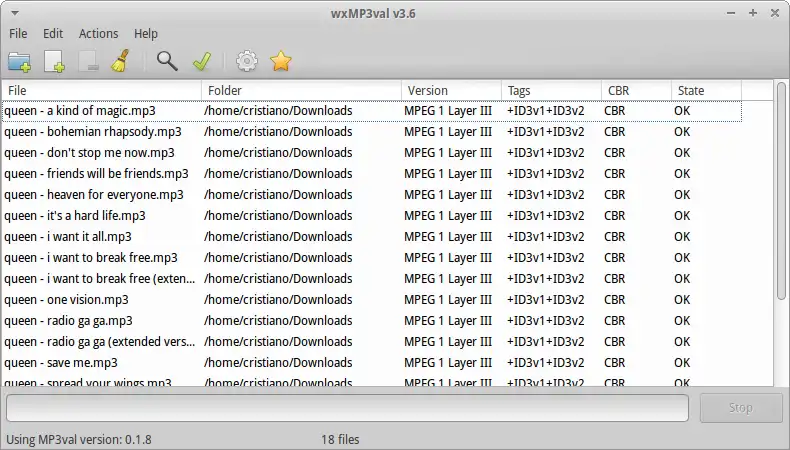Click the add files toolbar icon
Image resolution: width=790 pixels, height=450 pixels.
[54, 61]
